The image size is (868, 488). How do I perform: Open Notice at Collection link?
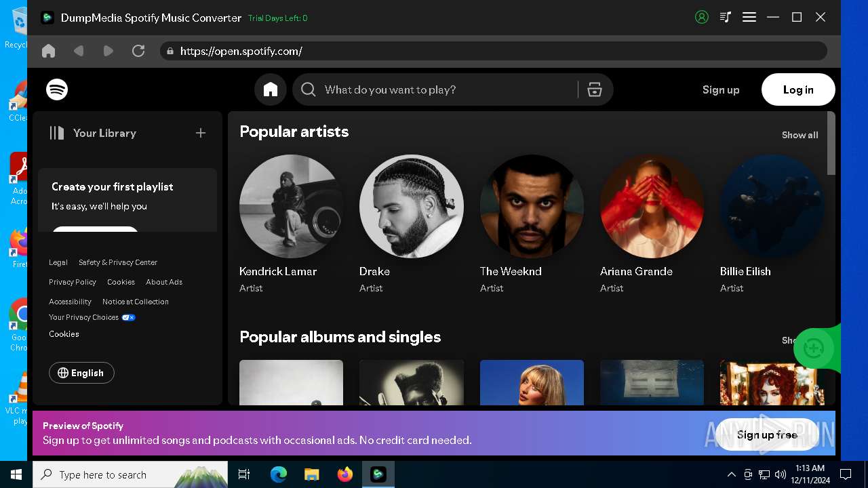coord(136,302)
